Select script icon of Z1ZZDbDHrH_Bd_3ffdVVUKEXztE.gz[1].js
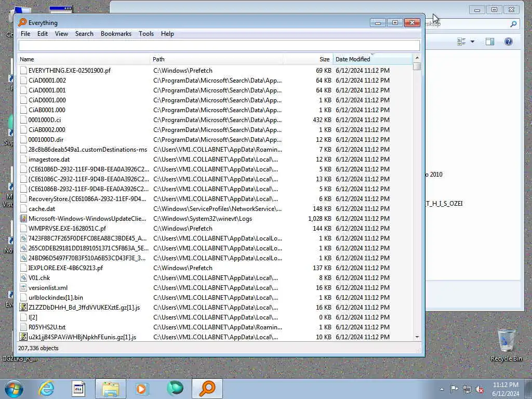This screenshot has height=399, width=532. pyautogui.click(x=23, y=307)
